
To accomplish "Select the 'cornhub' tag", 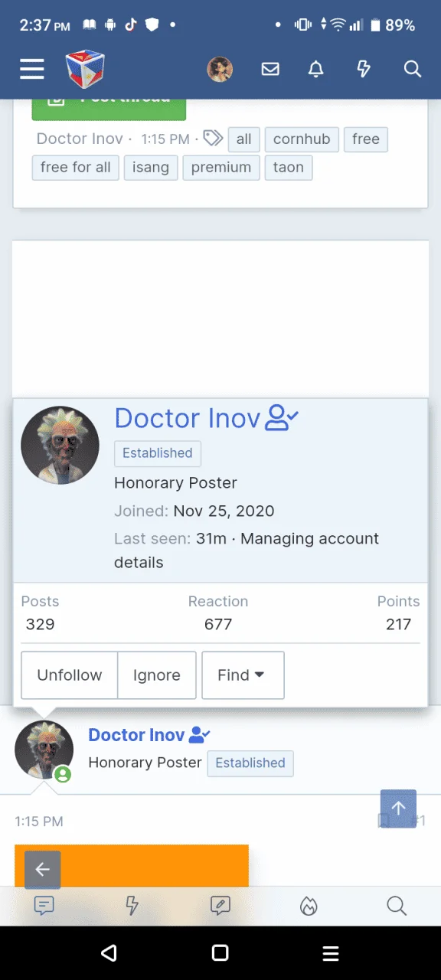I will [302, 139].
